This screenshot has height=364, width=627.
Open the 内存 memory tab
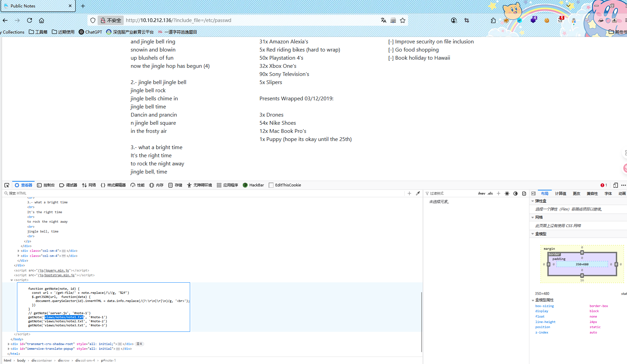(x=156, y=185)
